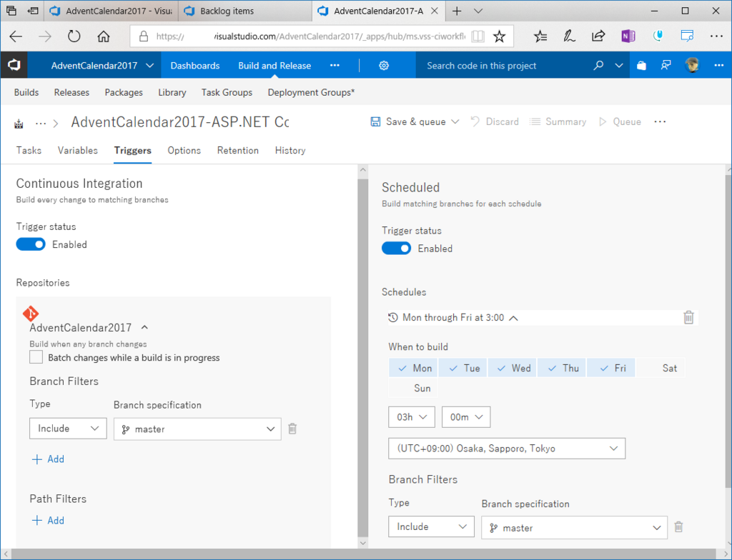This screenshot has width=732, height=560.
Task: Uncheck Wed in When to build
Action: click(x=512, y=368)
